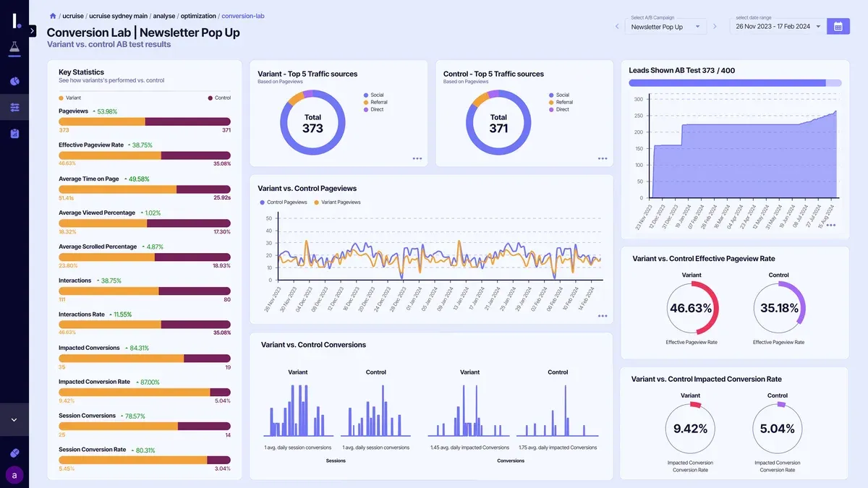868x488 pixels.
Task: Click the Effective Pageview Rate comparison bar
Action: 145,155
